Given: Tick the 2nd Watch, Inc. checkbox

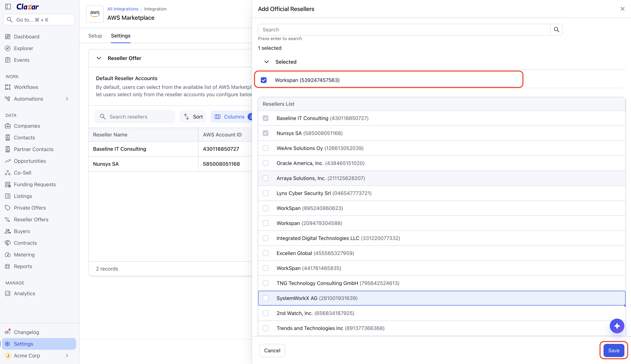Looking at the screenshot, I should click(266, 313).
